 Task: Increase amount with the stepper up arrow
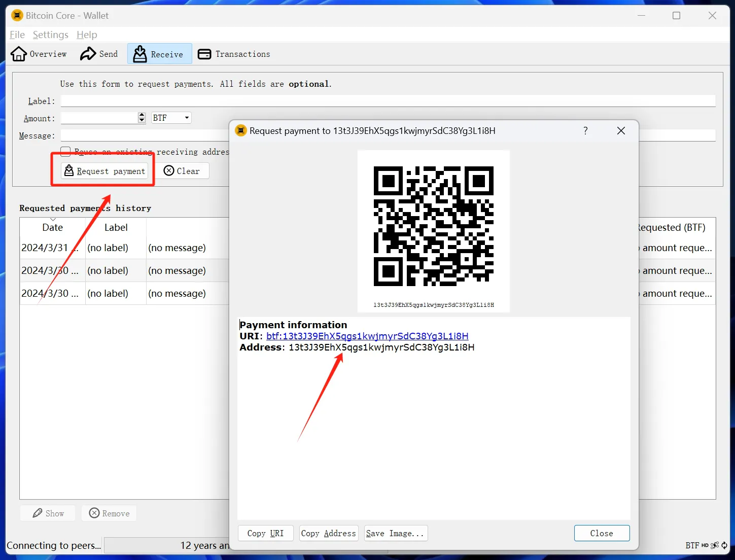click(x=142, y=115)
